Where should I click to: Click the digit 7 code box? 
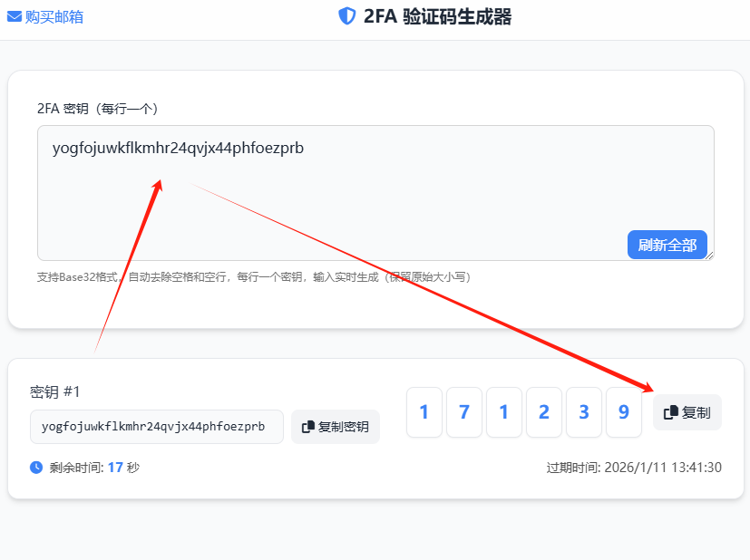tap(463, 412)
